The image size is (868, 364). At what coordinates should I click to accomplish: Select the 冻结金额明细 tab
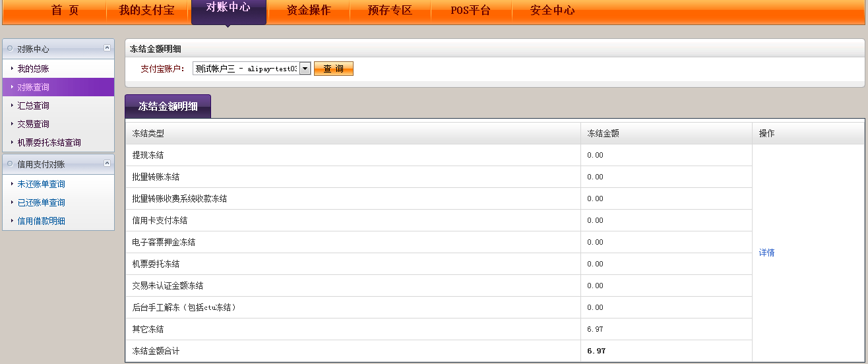pyautogui.click(x=168, y=106)
